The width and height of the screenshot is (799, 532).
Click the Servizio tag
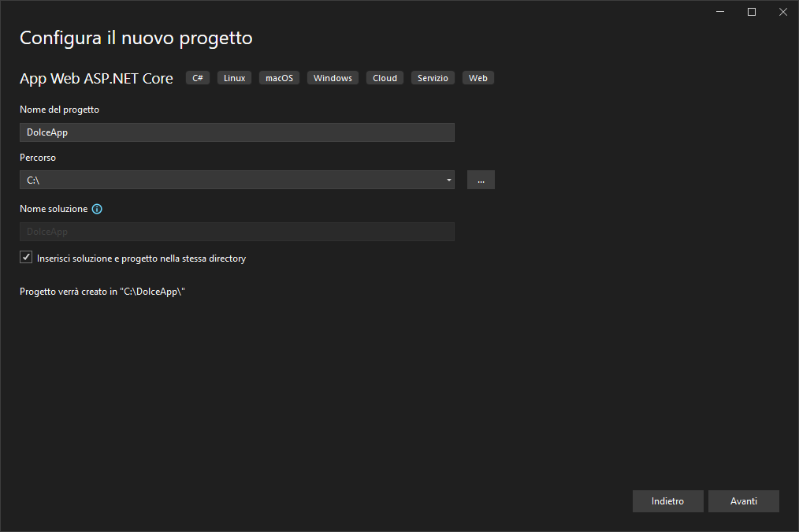pos(433,78)
